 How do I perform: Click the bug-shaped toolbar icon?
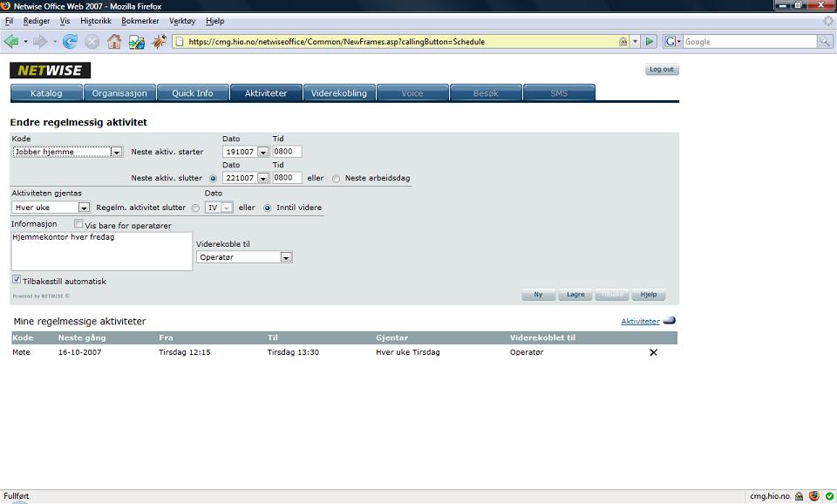tap(159, 41)
